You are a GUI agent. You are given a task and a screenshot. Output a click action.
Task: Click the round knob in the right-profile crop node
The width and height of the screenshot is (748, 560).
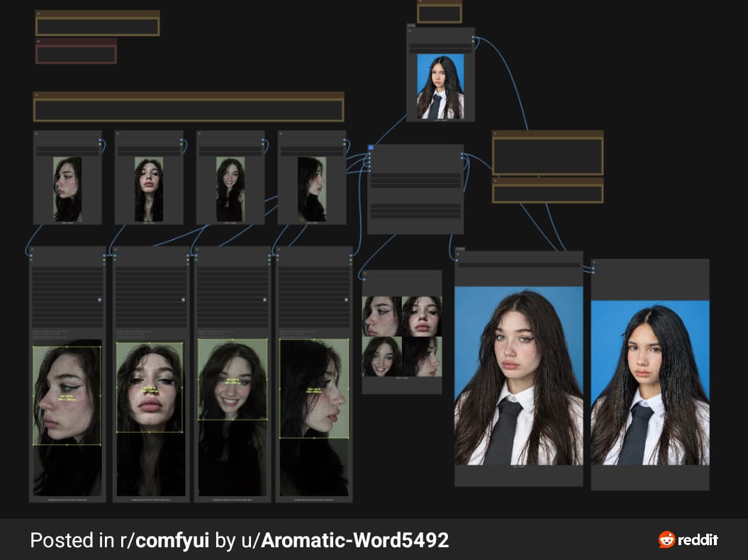348,300
